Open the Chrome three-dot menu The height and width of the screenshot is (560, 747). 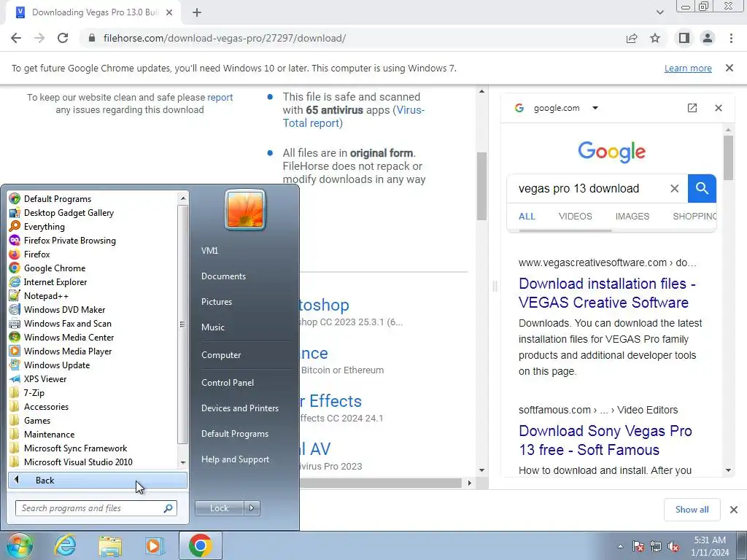click(731, 38)
